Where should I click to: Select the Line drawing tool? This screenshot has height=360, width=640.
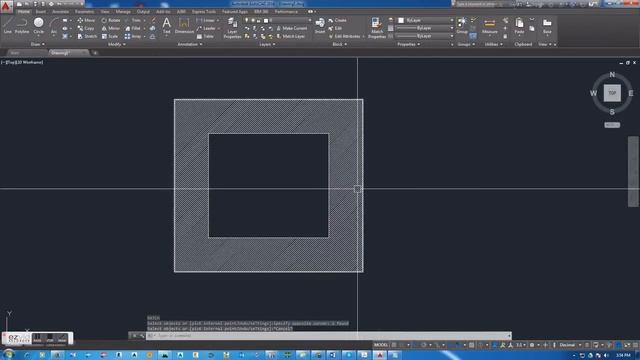tap(8, 25)
